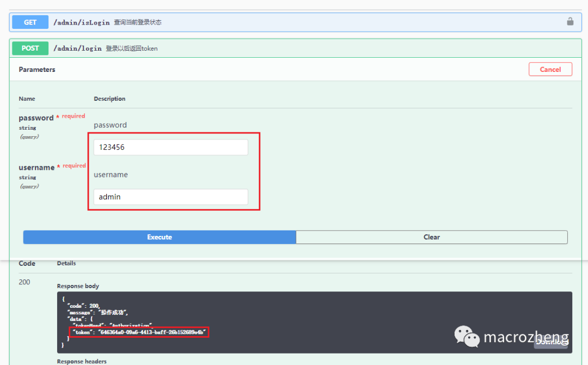Click the "操作成功" message line in the response

click(x=98, y=313)
